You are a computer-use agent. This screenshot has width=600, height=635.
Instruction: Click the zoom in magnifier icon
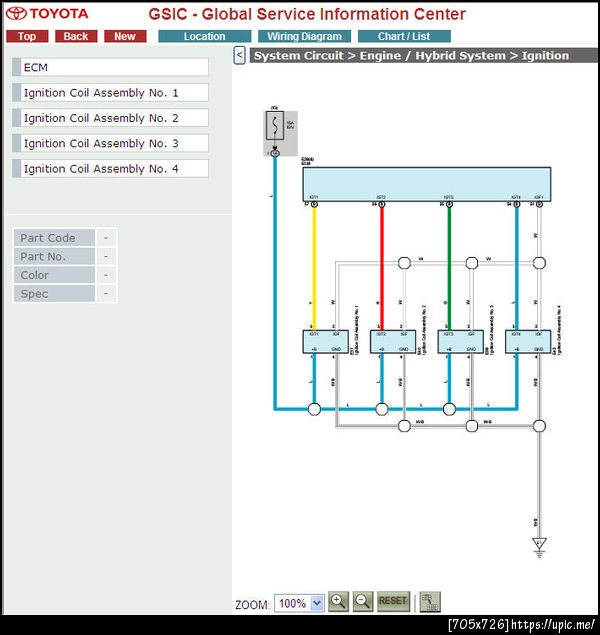[338, 601]
